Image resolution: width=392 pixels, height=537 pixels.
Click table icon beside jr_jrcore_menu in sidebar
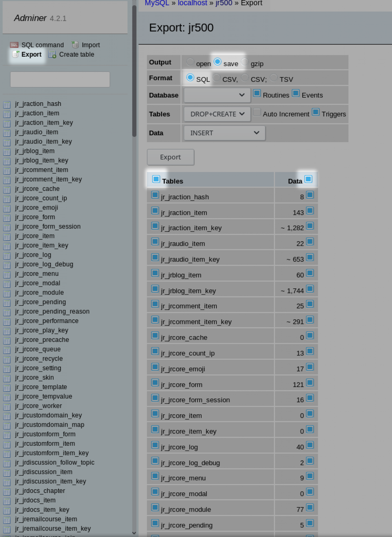[7, 275]
